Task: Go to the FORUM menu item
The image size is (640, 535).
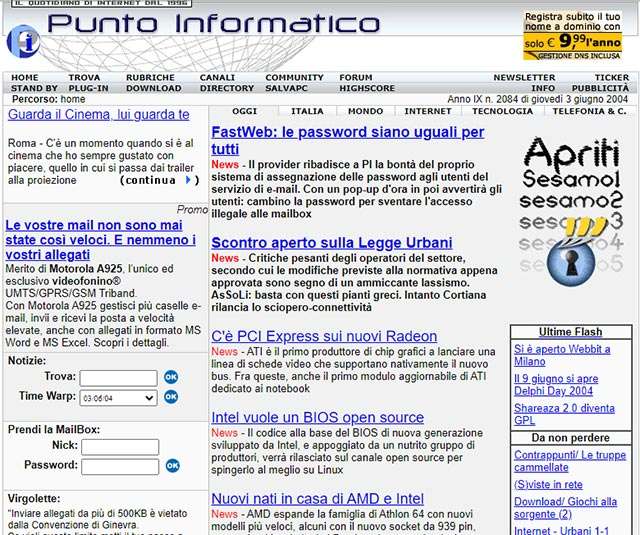Action: click(355, 77)
